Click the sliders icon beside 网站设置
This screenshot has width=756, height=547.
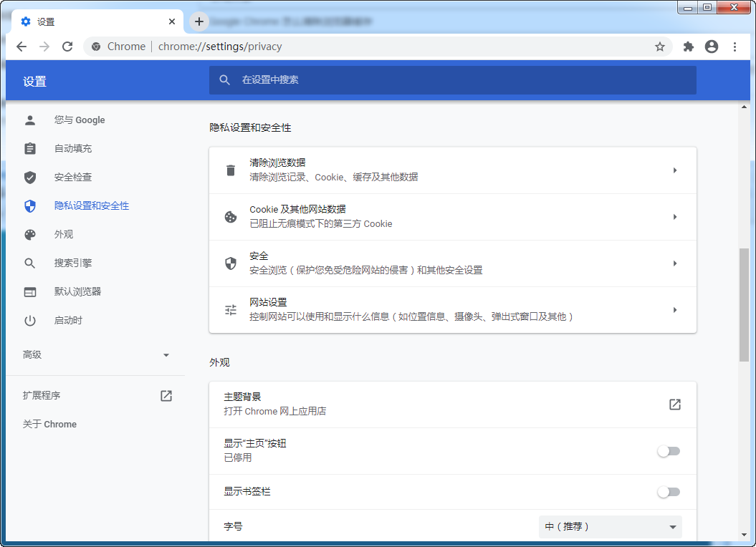click(x=230, y=309)
